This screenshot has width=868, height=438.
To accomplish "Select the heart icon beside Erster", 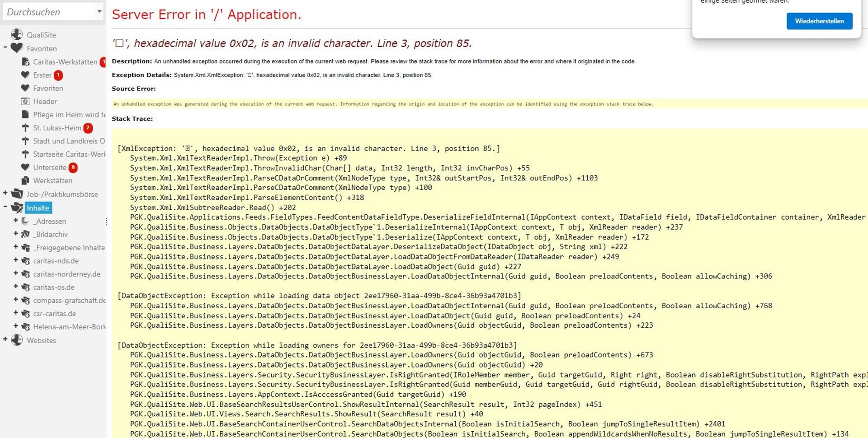I will tap(26, 75).
